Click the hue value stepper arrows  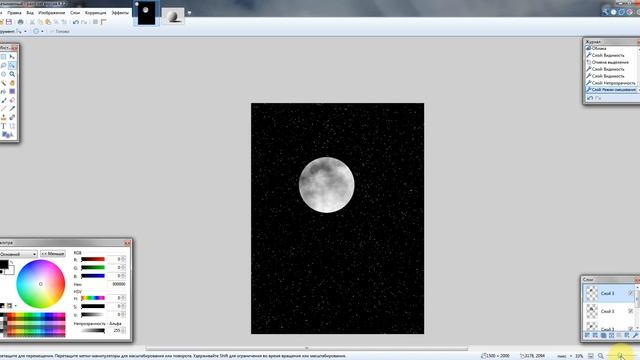[x=123, y=298]
